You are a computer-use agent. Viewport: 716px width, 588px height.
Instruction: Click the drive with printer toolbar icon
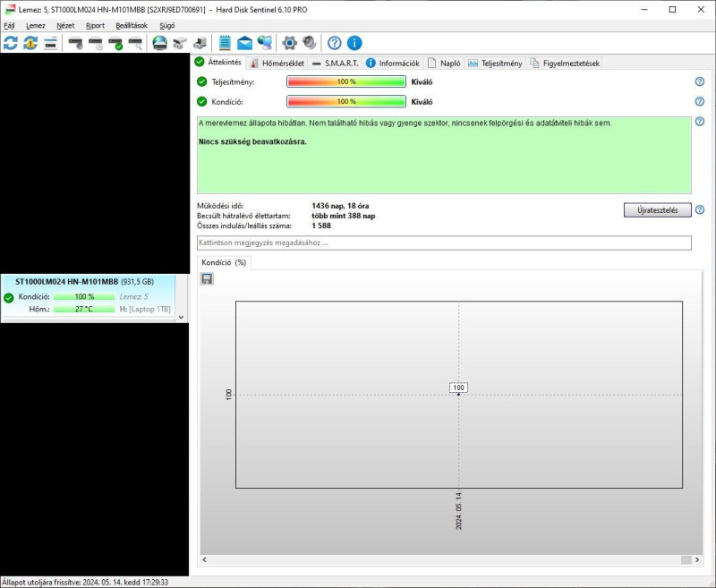pyautogui.click(x=200, y=43)
